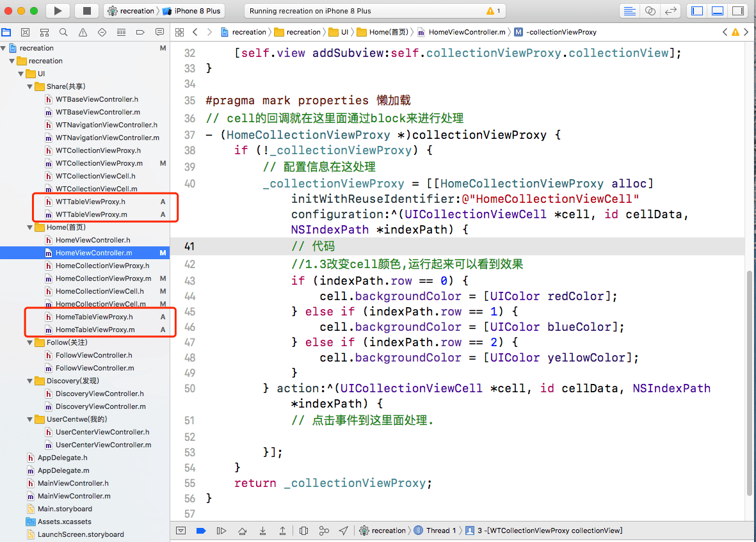This screenshot has height=542, width=756.
Task: Show the find navigator tab
Action: click(x=63, y=32)
